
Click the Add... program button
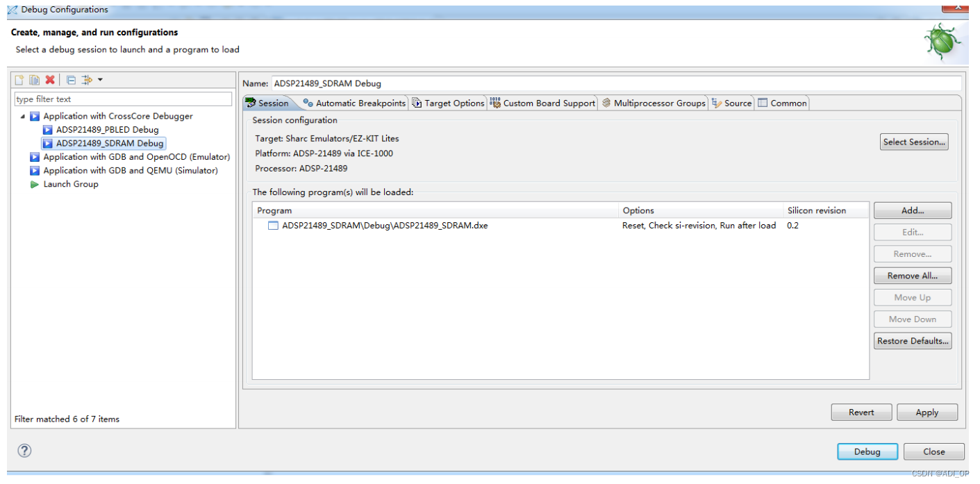click(913, 210)
